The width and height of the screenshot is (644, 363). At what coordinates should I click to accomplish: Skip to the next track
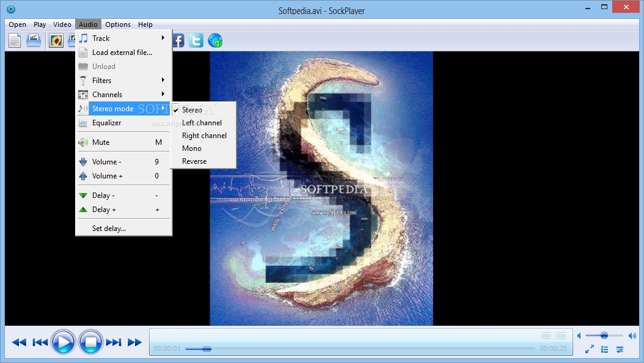point(114,342)
